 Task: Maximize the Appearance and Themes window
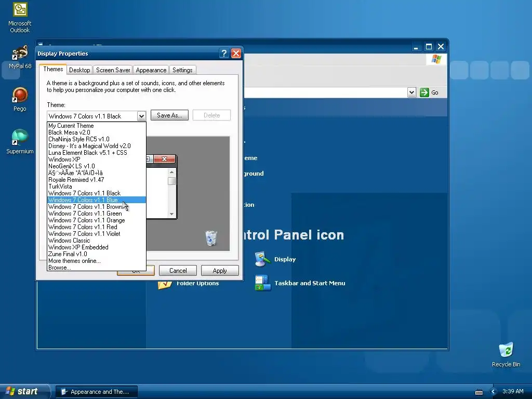pyautogui.click(x=429, y=47)
